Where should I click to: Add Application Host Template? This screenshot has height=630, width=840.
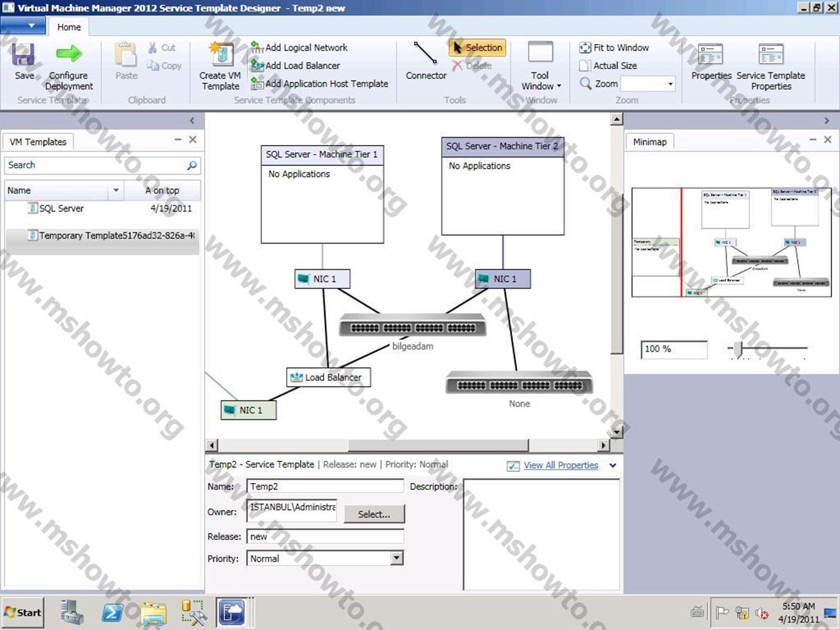coord(320,83)
